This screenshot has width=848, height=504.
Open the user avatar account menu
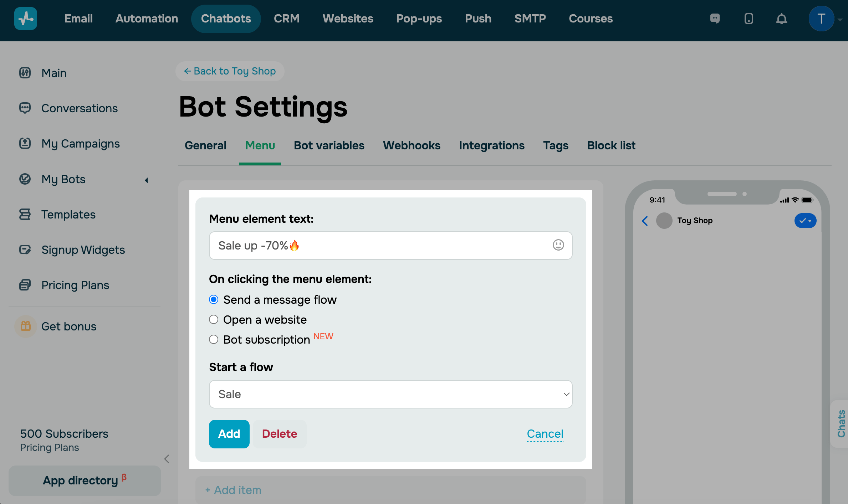[x=821, y=19]
